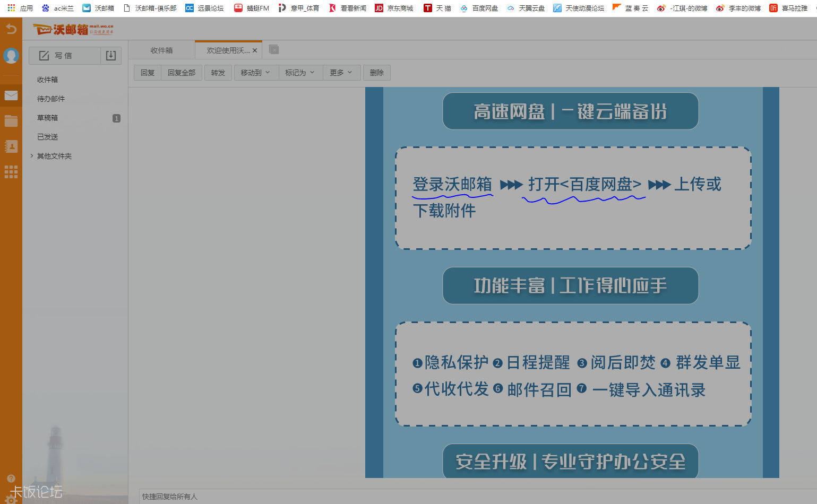
Task: Expand 其他文件夹 tree chevron
Action: click(32, 156)
